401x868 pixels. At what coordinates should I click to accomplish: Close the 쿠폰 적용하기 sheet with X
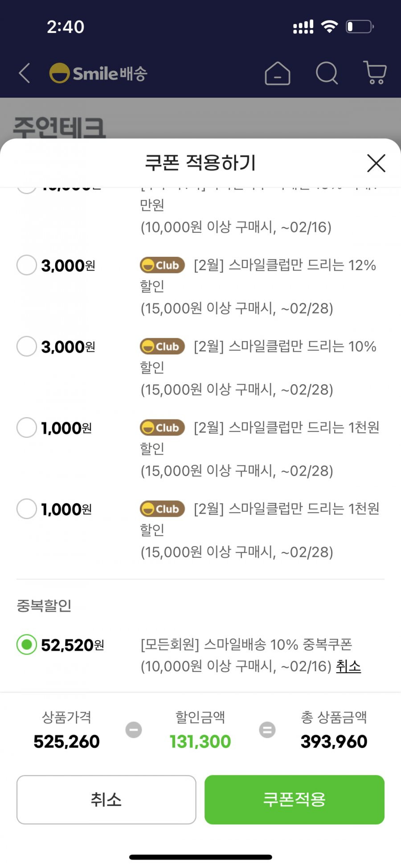tap(376, 163)
